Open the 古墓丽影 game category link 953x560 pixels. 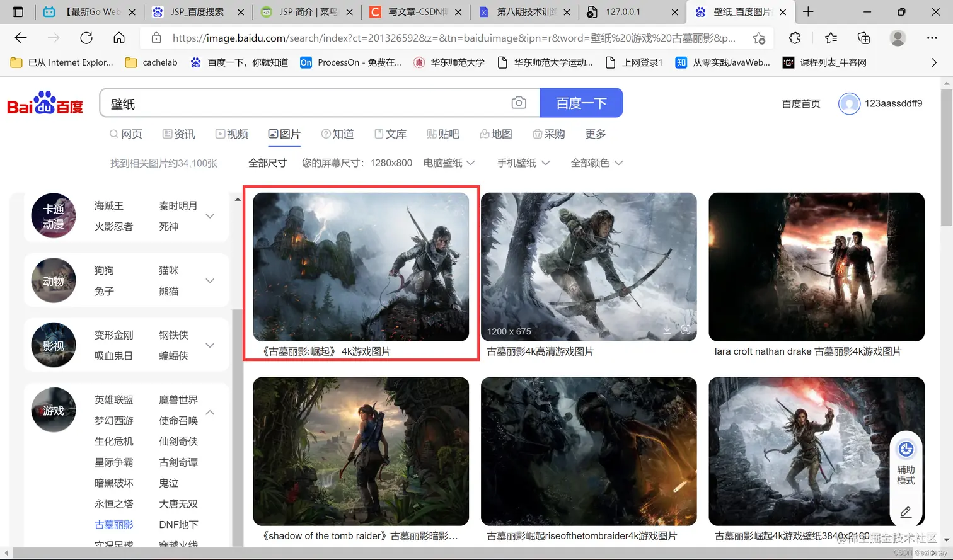point(114,525)
